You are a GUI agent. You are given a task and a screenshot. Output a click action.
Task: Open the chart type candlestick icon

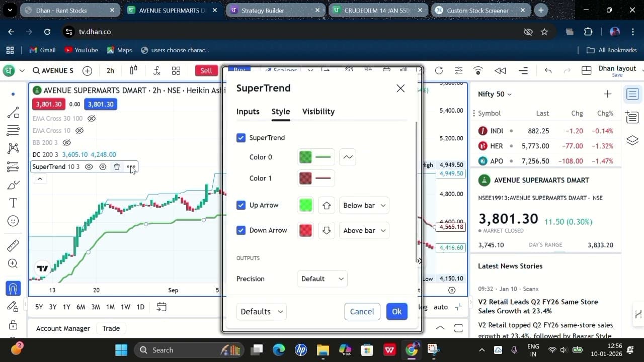pyautogui.click(x=134, y=70)
